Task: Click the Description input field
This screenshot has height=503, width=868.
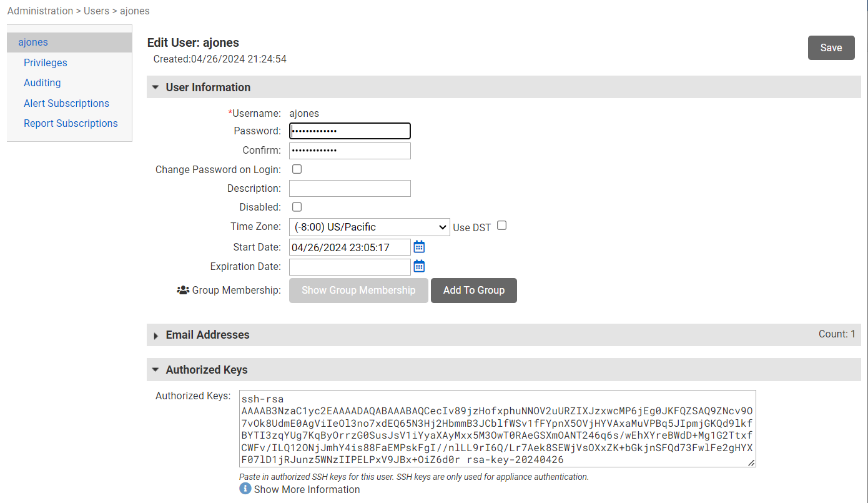Action: 350,189
